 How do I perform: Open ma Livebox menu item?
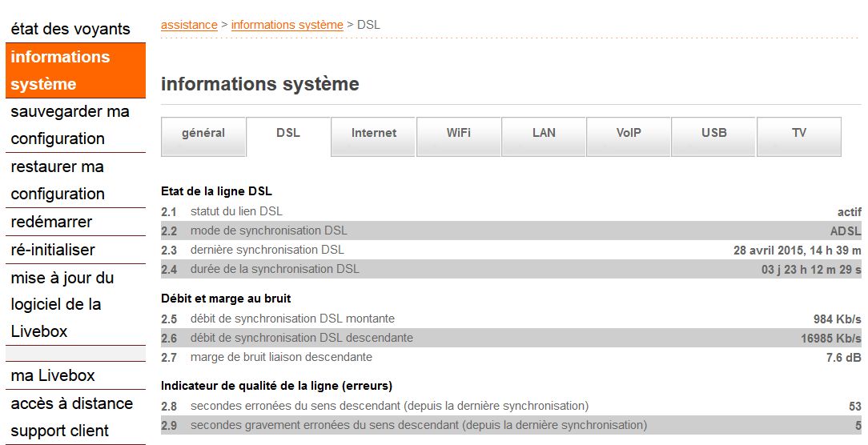pyautogui.click(x=53, y=375)
